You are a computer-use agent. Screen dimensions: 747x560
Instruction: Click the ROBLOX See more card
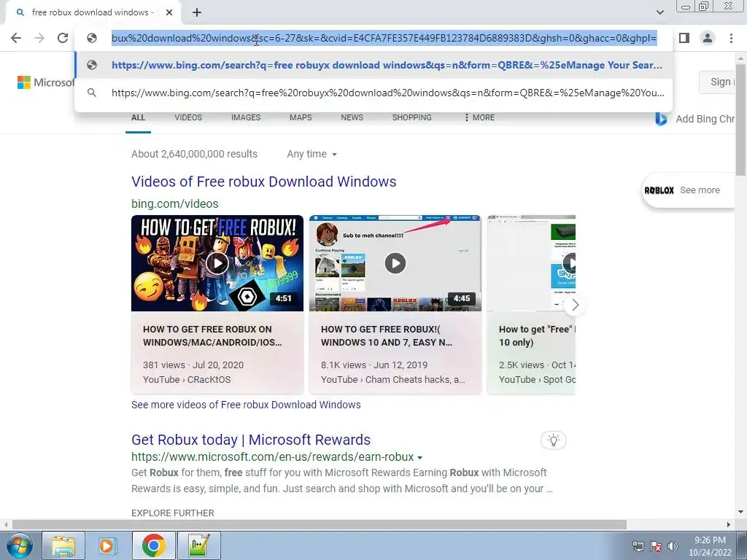coord(688,190)
